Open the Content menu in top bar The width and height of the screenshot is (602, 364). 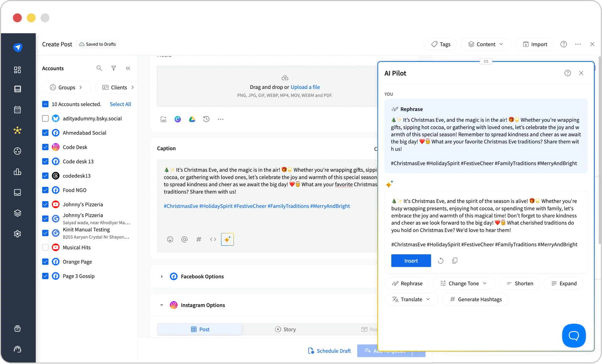486,44
